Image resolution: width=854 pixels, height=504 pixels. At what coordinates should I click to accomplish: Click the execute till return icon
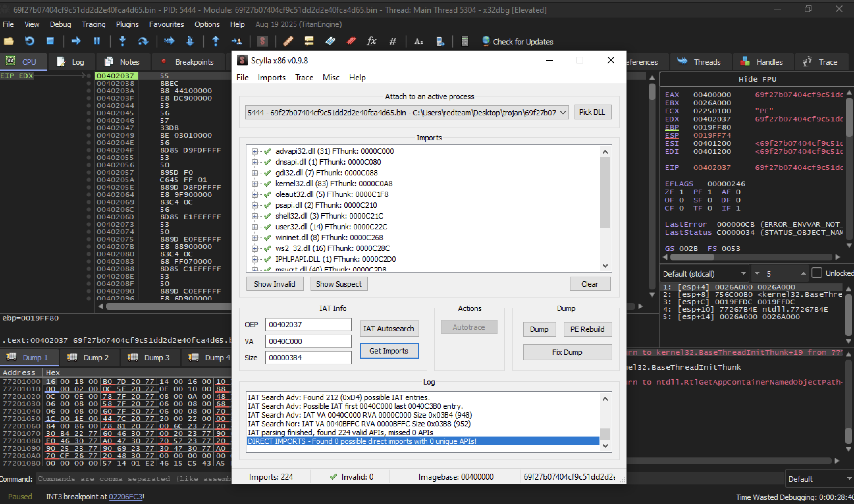point(215,41)
